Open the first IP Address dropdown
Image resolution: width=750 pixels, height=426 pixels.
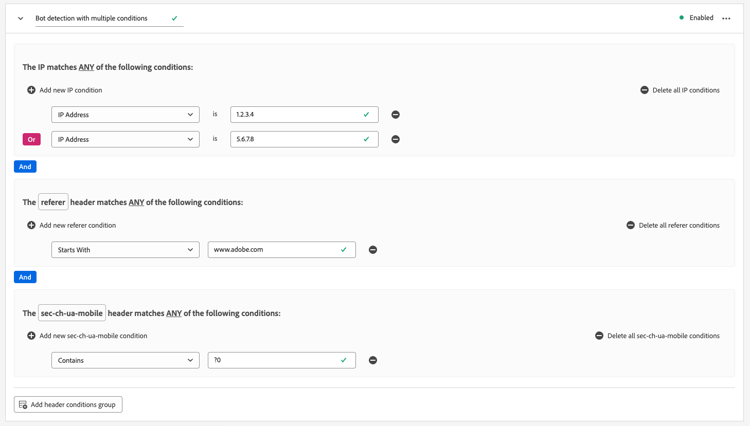(x=125, y=115)
